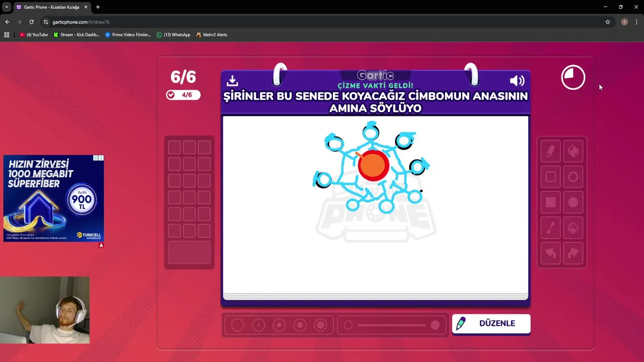Close the Gartic Phone tab
The width and height of the screenshot is (644, 362).
(x=86, y=7)
